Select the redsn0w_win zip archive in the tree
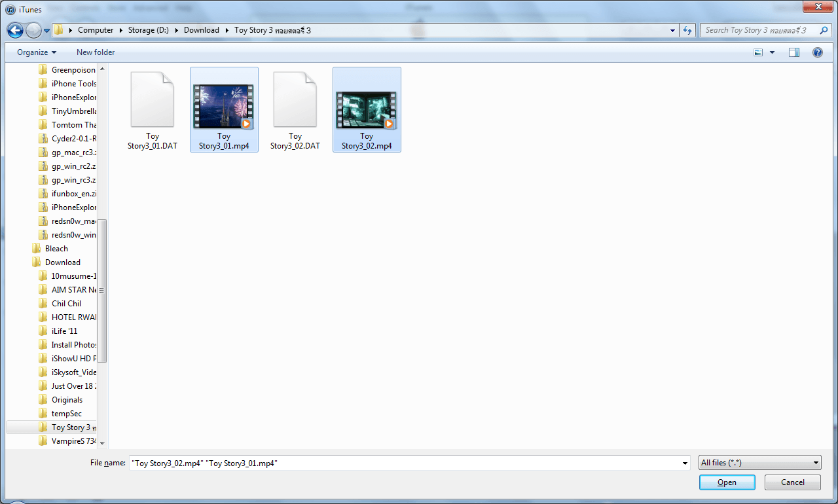The width and height of the screenshot is (838, 504). 67,235
